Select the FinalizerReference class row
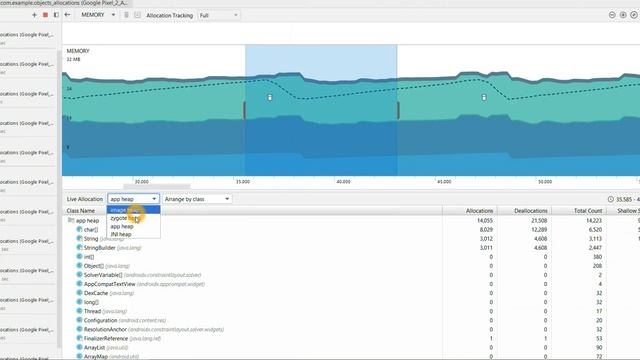Image resolution: width=640 pixels, height=360 pixels. (x=351, y=338)
